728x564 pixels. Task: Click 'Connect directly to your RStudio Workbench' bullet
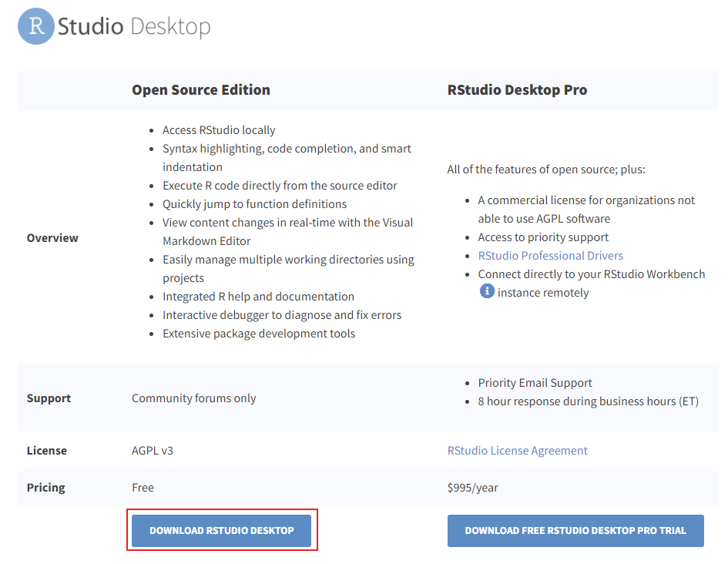click(x=592, y=284)
